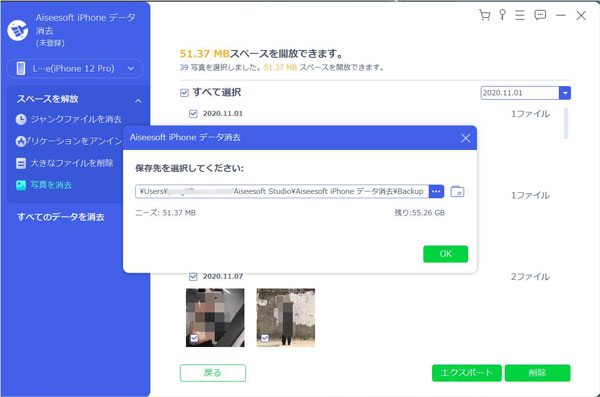This screenshot has height=397, width=600.
Task: Click the 2ファイル count label
Action: [530, 277]
